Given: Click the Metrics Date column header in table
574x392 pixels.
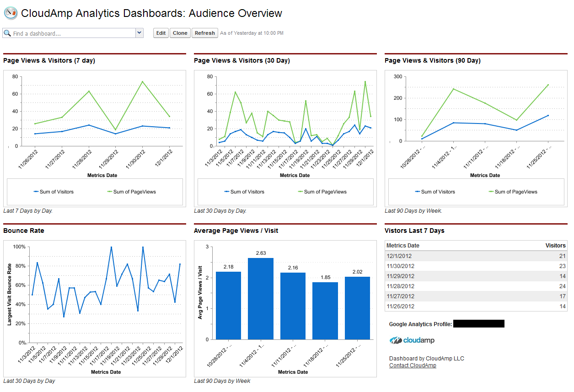Looking at the screenshot, I should [x=403, y=246].
